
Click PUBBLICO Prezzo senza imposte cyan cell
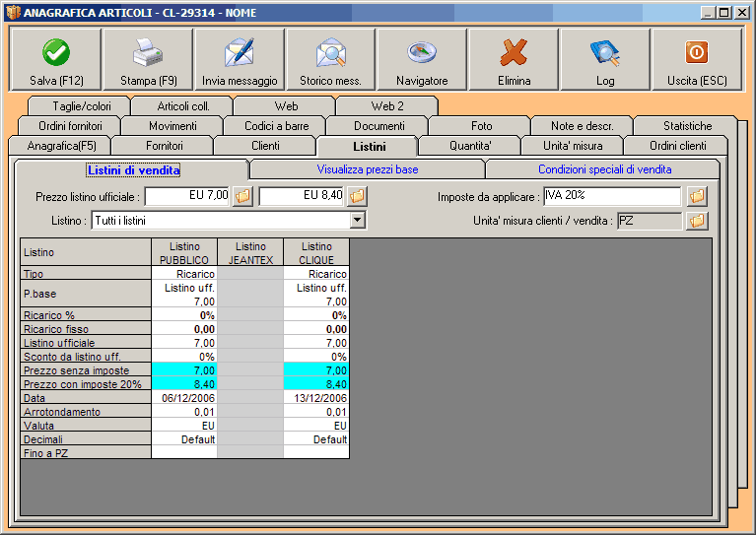click(x=184, y=370)
